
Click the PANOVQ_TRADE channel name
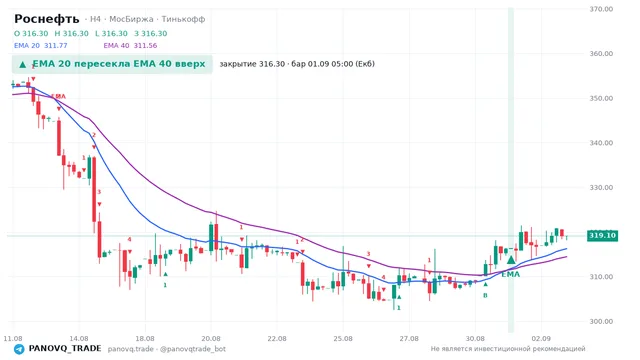tap(65, 349)
